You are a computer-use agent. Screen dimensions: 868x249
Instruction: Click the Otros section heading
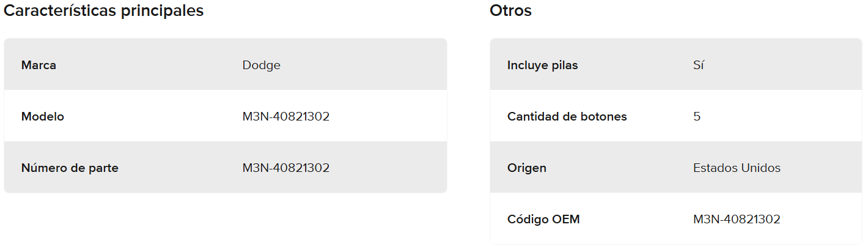pyautogui.click(x=510, y=11)
